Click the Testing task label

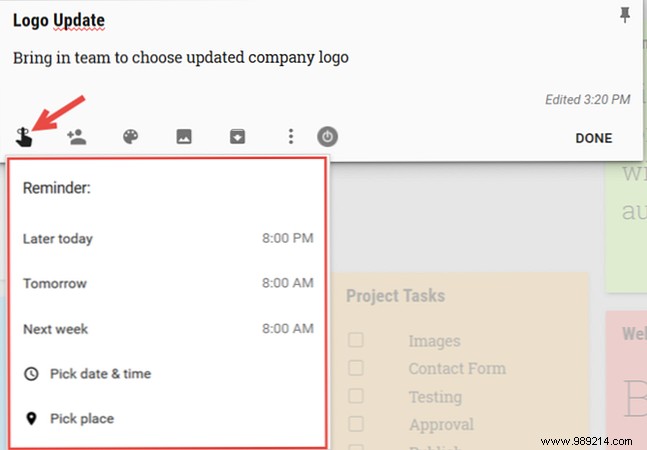(x=435, y=397)
